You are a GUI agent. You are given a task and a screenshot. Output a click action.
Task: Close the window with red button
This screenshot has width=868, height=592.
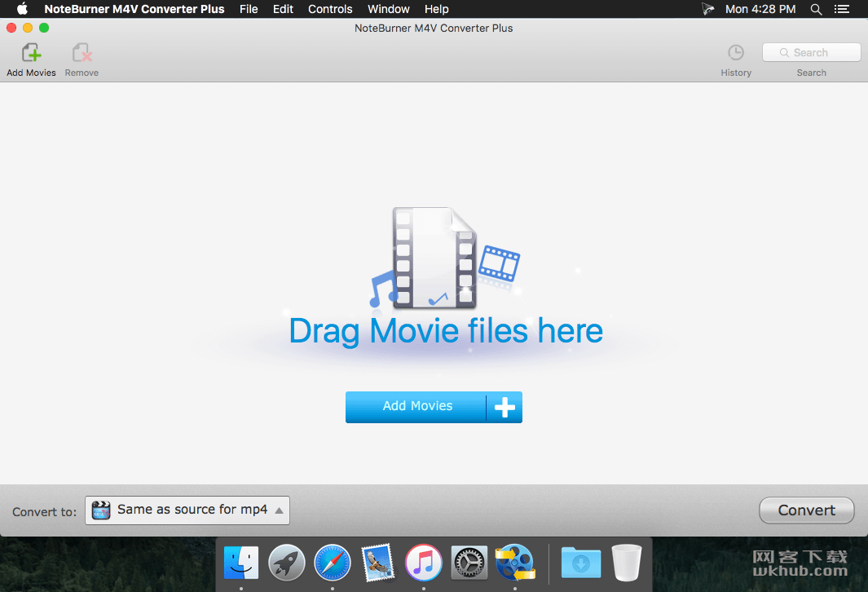[11, 28]
